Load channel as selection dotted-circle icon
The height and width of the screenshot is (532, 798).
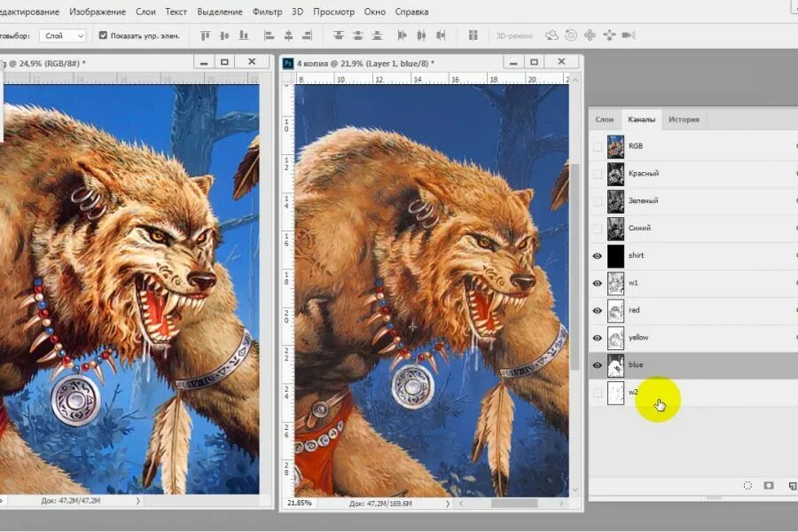pyautogui.click(x=747, y=485)
